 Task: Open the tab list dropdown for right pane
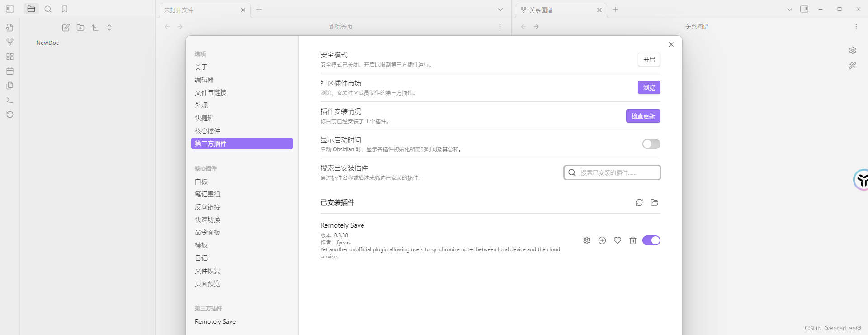tap(790, 10)
